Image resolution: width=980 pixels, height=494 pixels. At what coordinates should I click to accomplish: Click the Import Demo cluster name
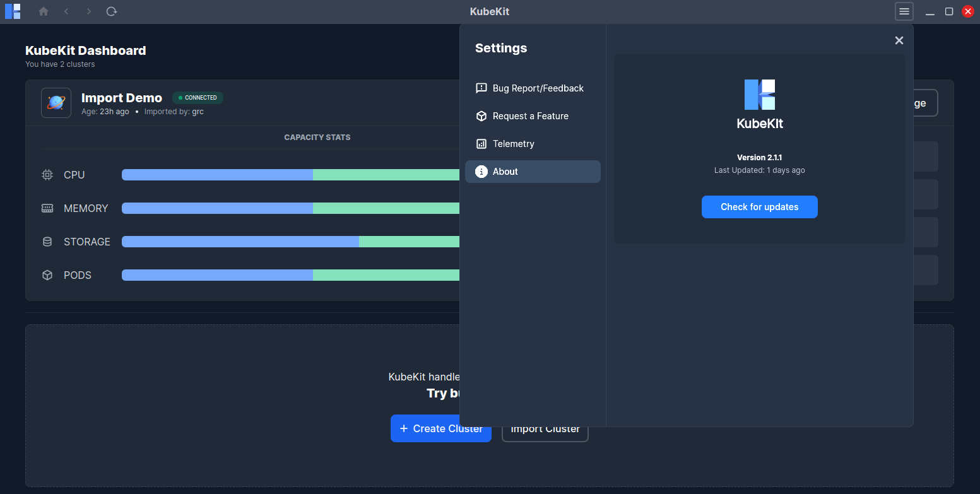(122, 98)
